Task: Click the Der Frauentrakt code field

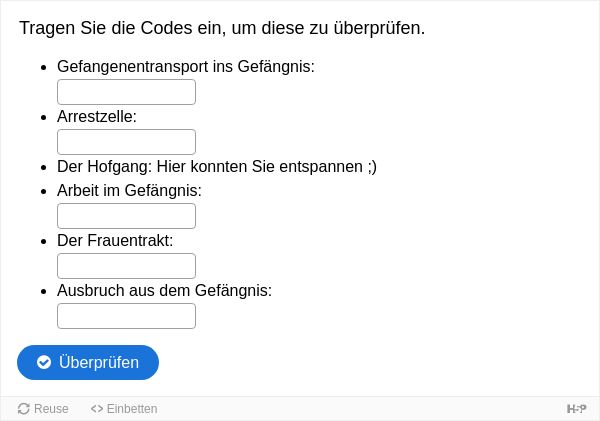Action: (x=126, y=266)
